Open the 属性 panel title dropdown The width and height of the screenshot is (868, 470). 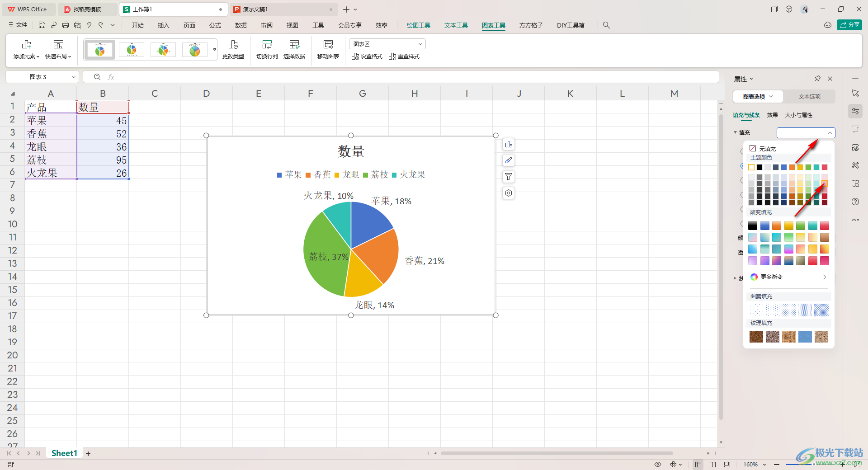(744, 79)
